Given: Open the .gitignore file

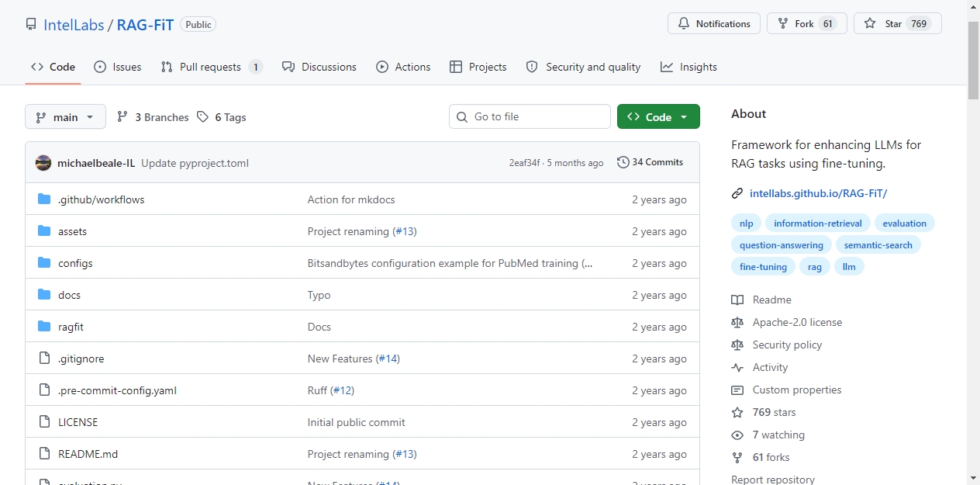Looking at the screenshot, I should 81,359.
